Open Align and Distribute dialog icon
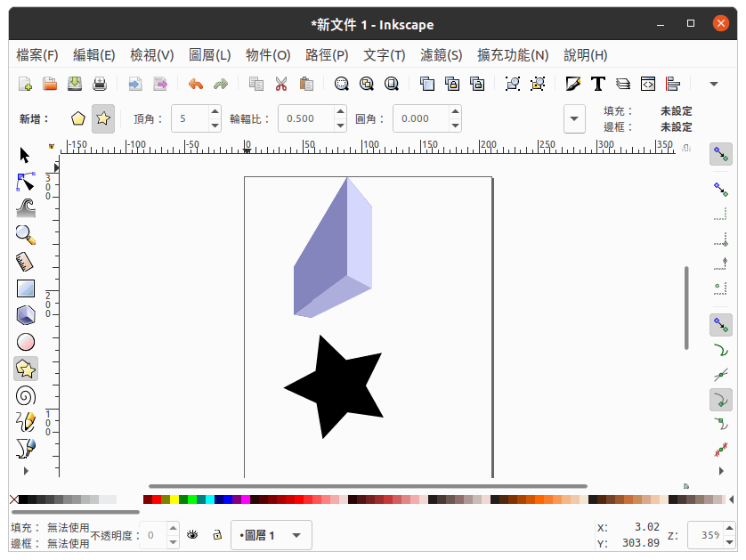The width and height of the screenshot is (746, 560). coord(673,85)
